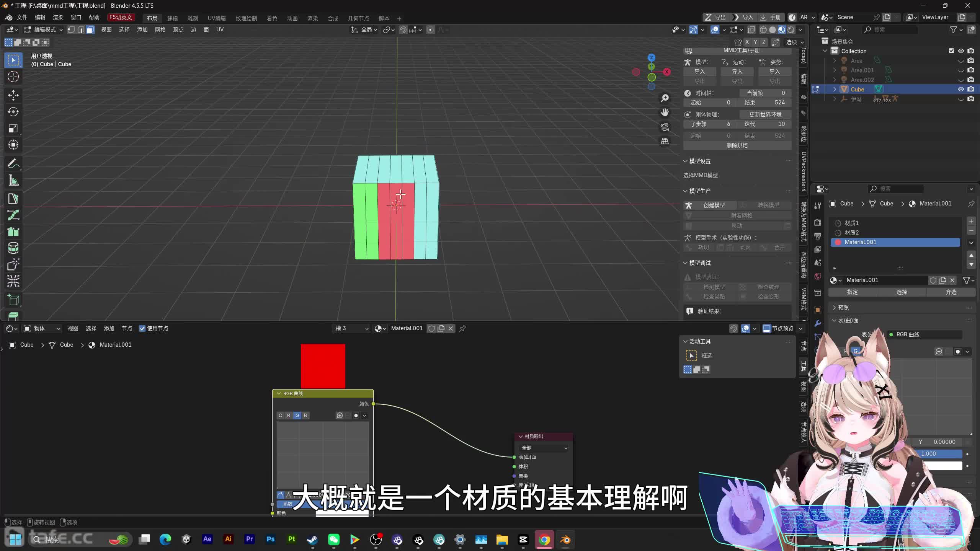Add a new material slot

(971, 221)
